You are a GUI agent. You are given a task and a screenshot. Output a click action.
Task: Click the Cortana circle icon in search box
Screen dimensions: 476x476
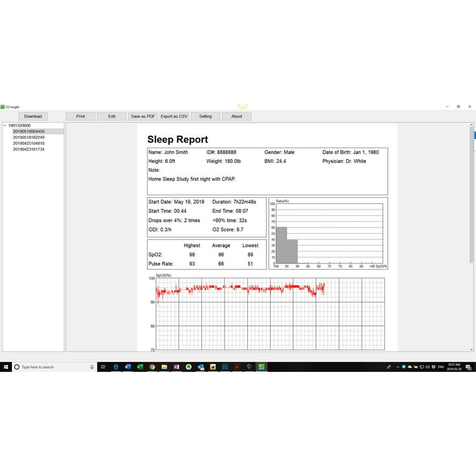point(17,367)
